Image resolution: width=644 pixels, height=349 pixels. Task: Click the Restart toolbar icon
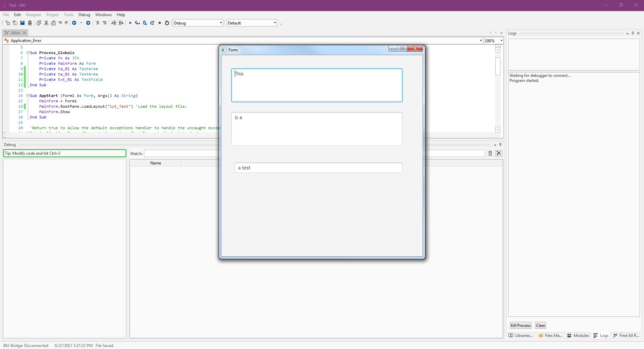(167, 23)
